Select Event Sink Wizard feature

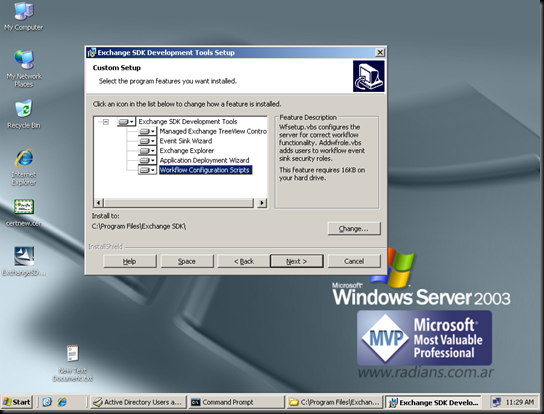click(186, 141)
